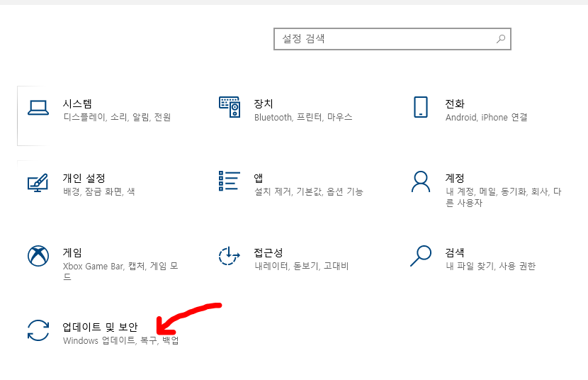The image size is (588, 380).
Task: Open the 전화 phone icon
Action: tap(420, 107)
